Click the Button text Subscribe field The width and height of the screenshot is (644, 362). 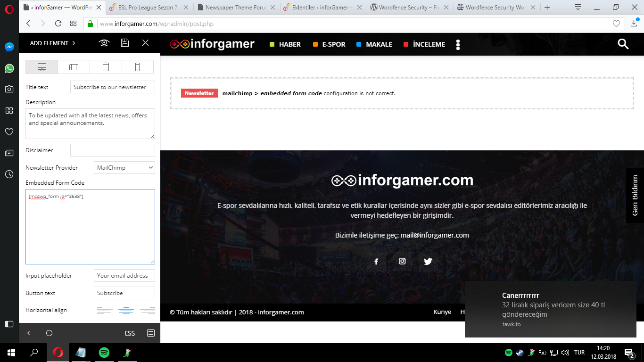tap(124, 293)
